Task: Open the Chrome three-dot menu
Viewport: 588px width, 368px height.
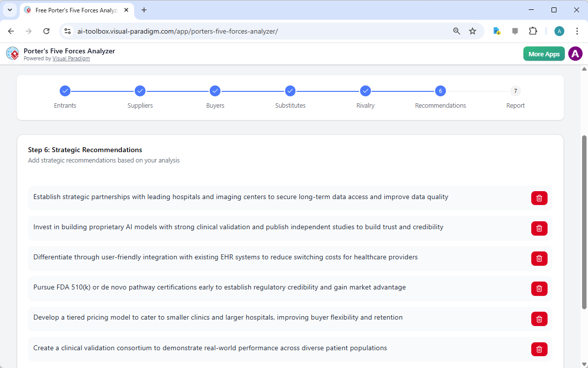Action: tap(577, 31)
